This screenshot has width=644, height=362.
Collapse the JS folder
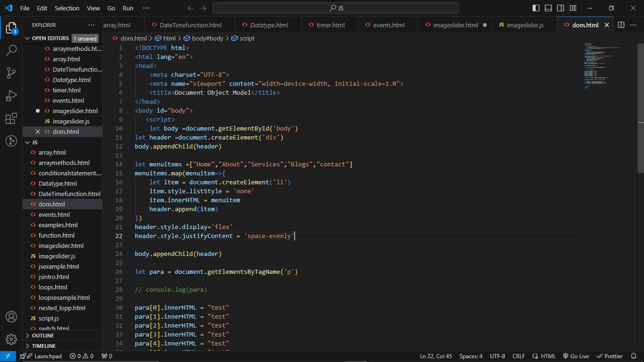[x=28, y=142]
